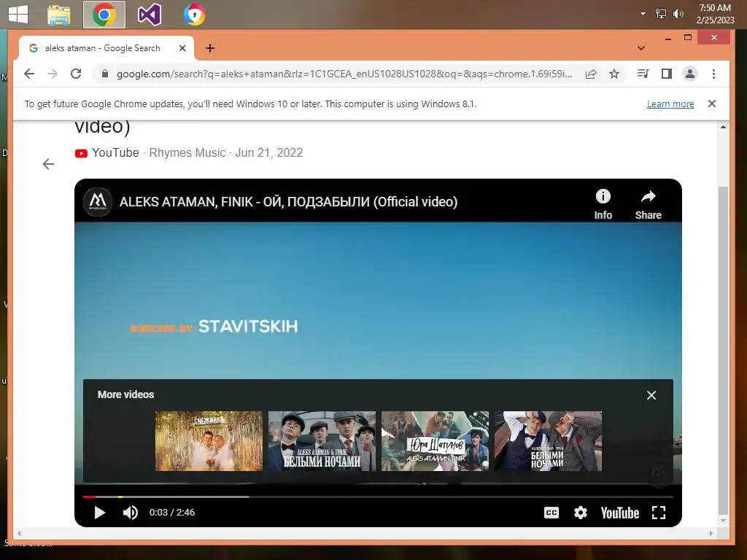Bookmark this page with the star icon
This screenshot has height=560, width=747.
point(614,74)
